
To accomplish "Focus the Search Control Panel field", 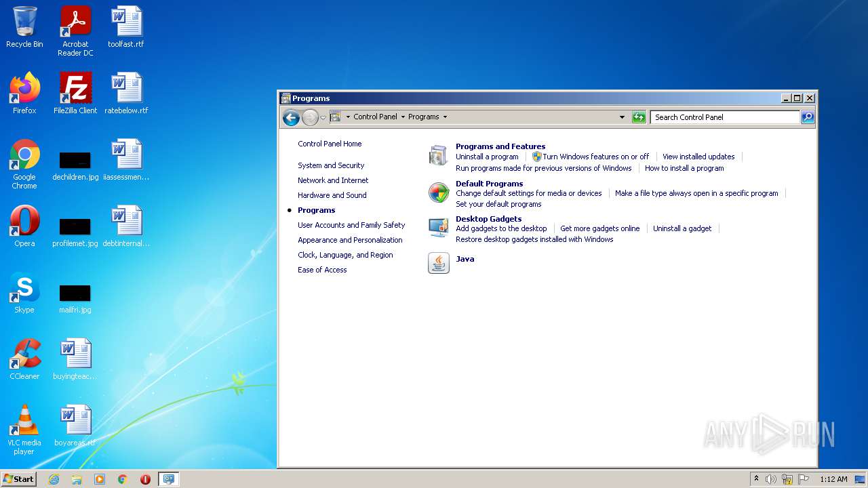I will point(725,117).
